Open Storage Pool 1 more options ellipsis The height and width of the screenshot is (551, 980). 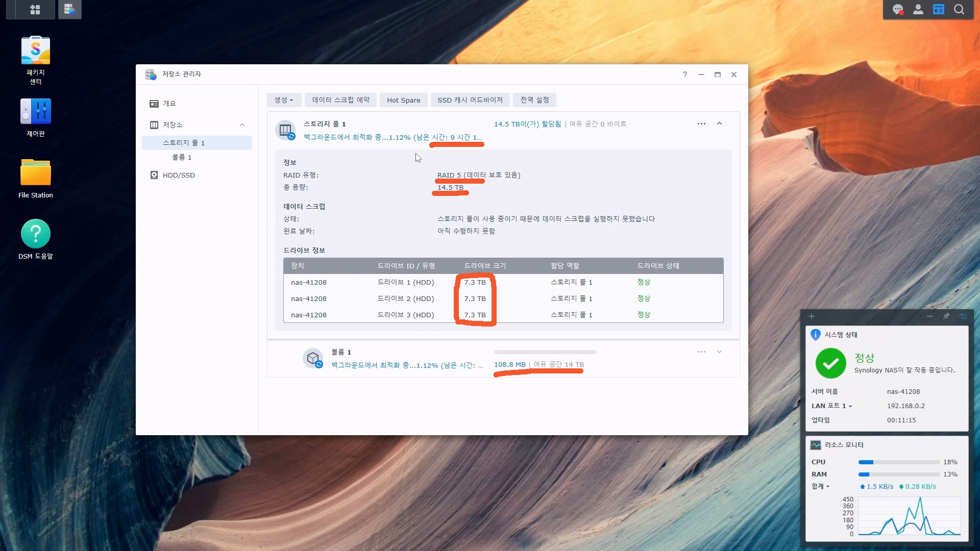(701, 123)
